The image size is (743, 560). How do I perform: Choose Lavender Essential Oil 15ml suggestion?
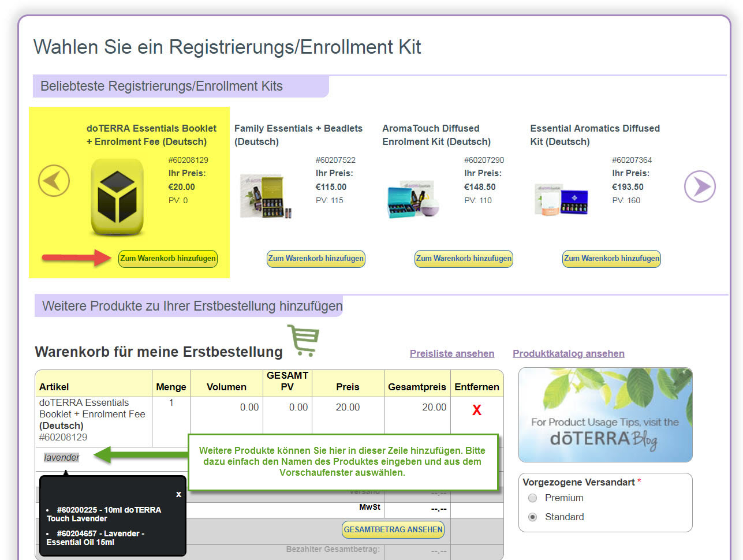(x=96, y=537)
